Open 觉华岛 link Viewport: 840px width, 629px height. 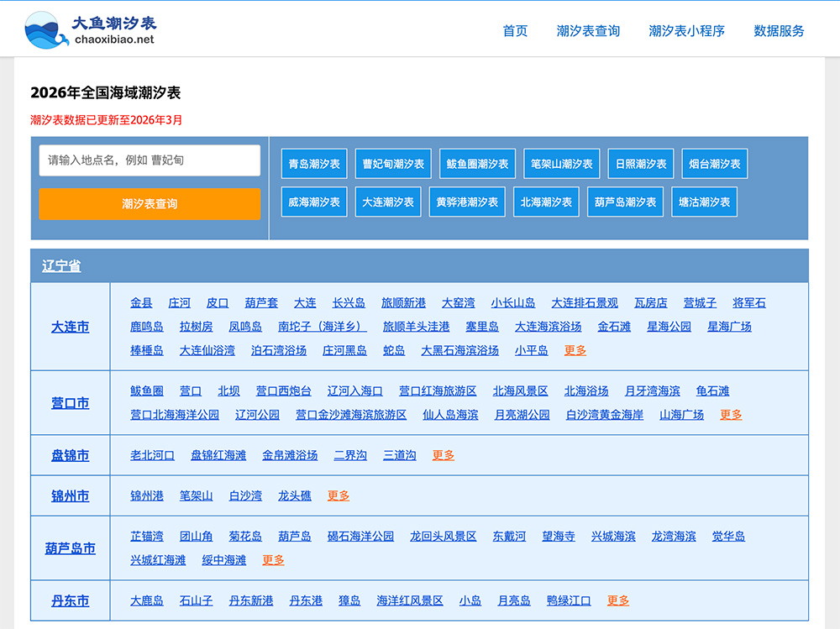pos(728,537)
